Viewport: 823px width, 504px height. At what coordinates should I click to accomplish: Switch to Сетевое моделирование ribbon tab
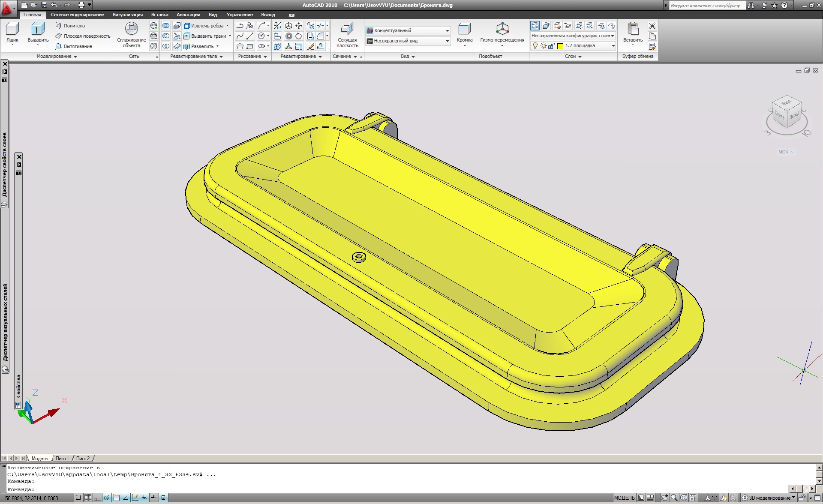pyautogui.click(x=78, y=15)
